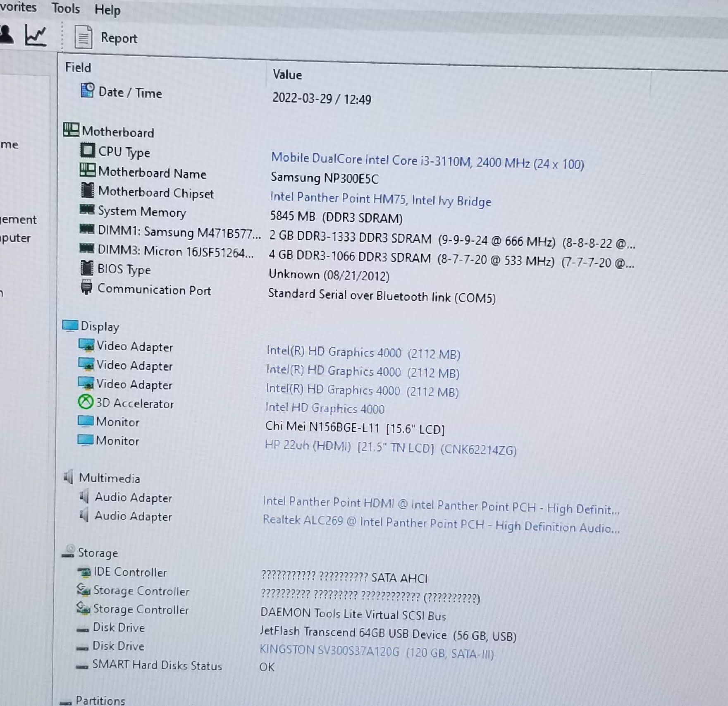Select the SMART Hard Disks Status row

click(x=157, y=665)
